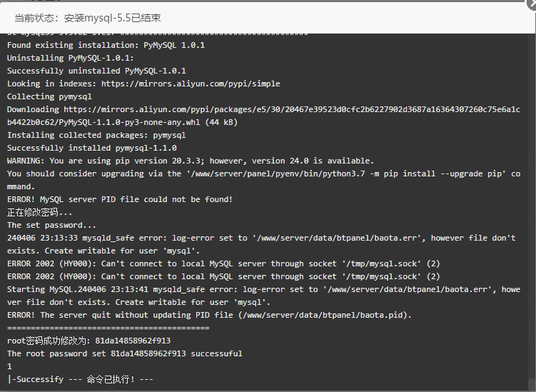Click the "The set password..." line
This screenshot has height=392, width=536.
click(51, 225)
